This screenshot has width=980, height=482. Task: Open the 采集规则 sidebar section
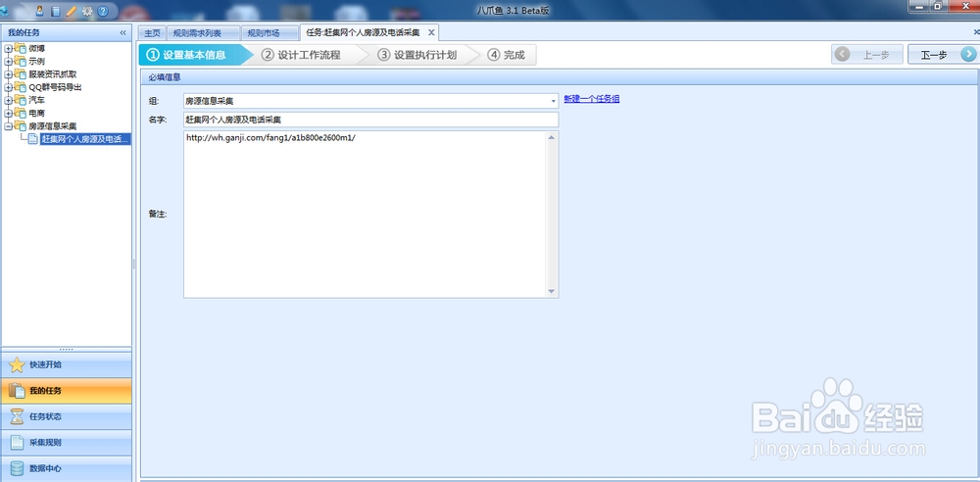tap(67, 443)
